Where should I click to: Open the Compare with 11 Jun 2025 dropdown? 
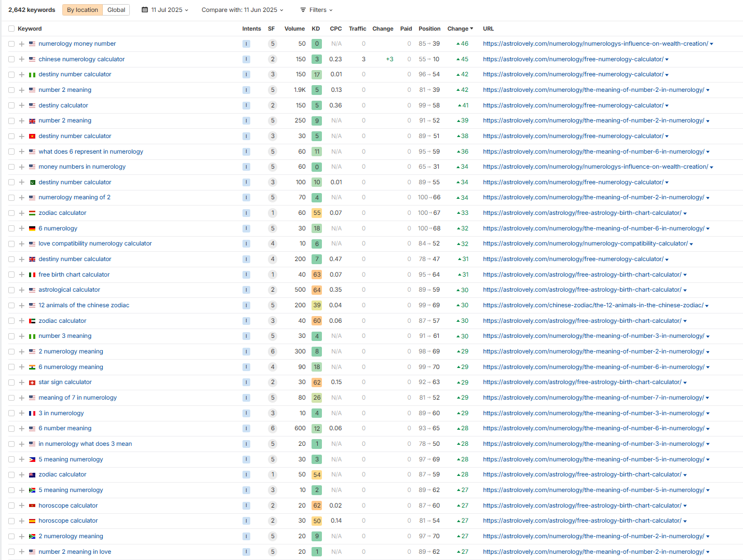tap(242, 10)
